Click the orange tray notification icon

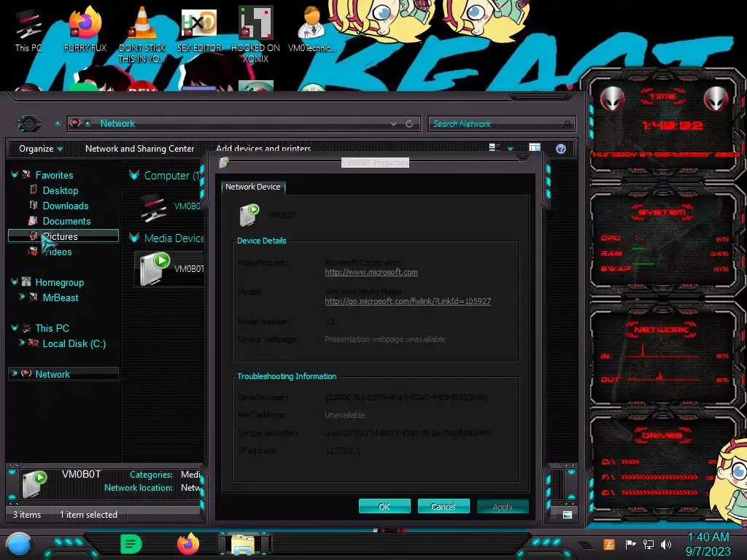(609, 544)
